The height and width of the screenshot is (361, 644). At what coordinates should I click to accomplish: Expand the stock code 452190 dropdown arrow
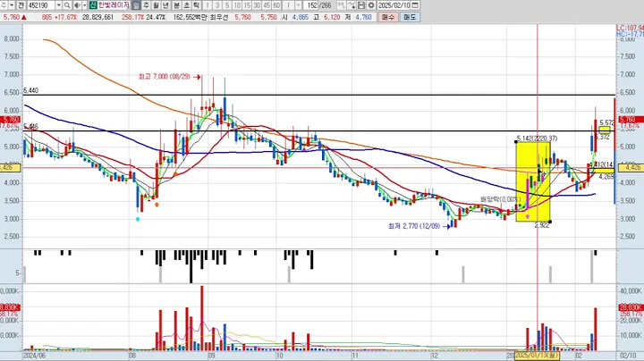[58, 5]
